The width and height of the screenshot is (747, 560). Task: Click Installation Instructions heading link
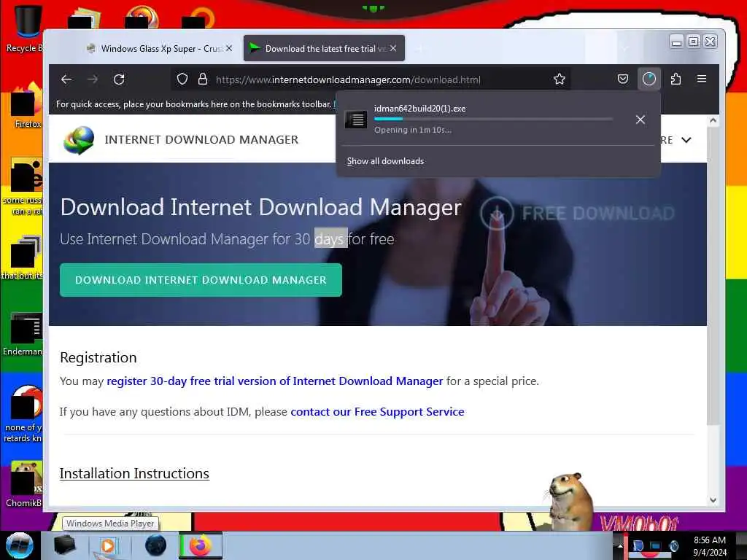134,473
